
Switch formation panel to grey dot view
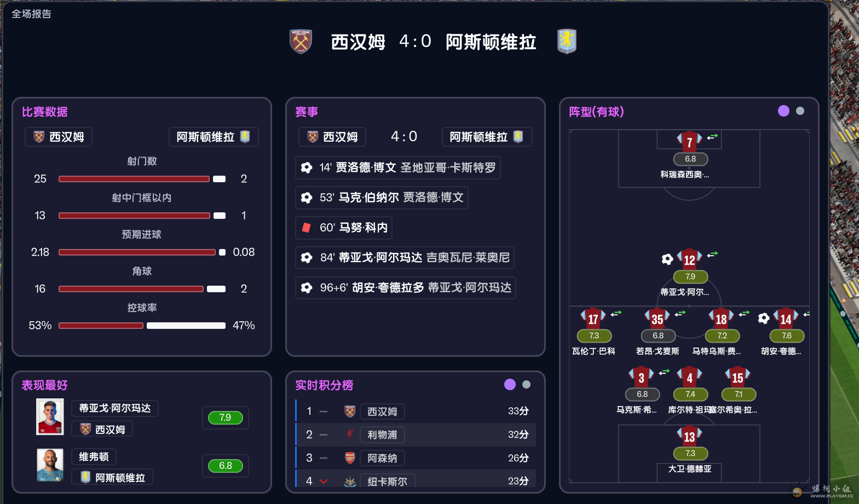click(800, 111)
